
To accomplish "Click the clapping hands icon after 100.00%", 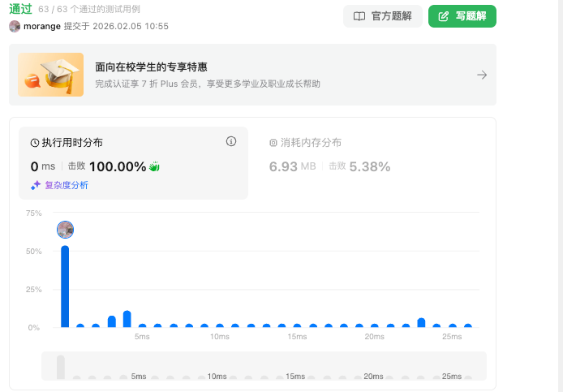I will [x=154, y=166].
